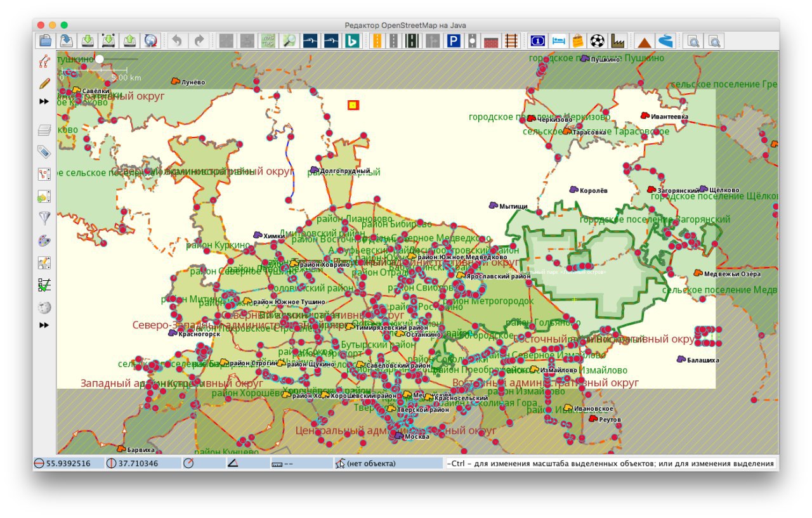The height and width of the screenshot is (518, 812).
Task: Click the Красногорск town label
Action: point(199,333)
